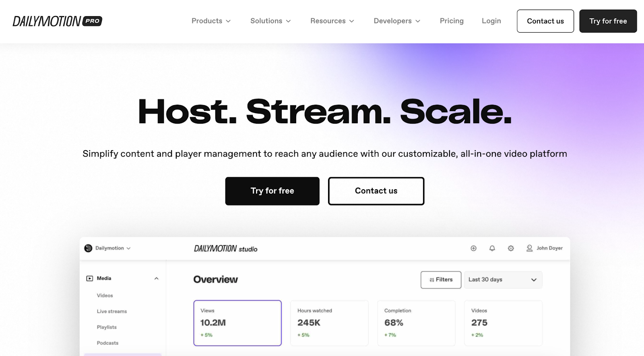Click the Dailymotion studio logo
The width and height of the screenshot is (644, 356).
[x=225, y=249]
